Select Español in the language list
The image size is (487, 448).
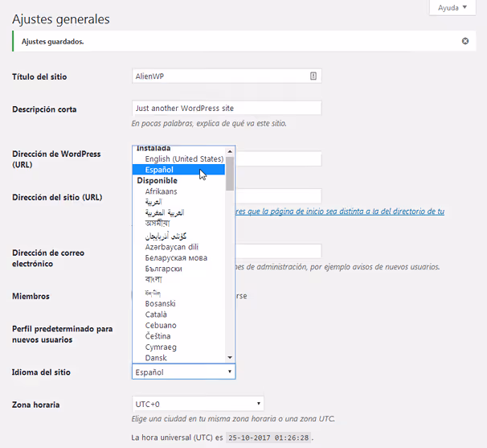point(178,170)
